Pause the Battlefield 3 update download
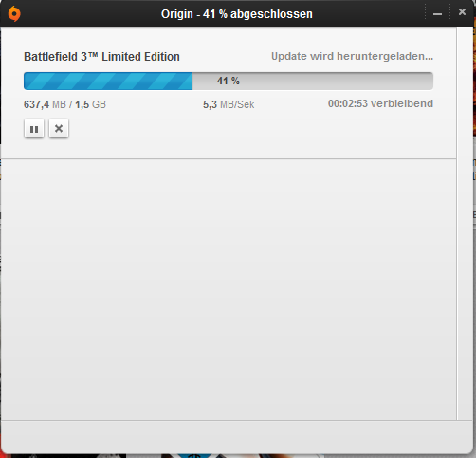The width and height of the screenshot is (476, 458). pos(34,129)
